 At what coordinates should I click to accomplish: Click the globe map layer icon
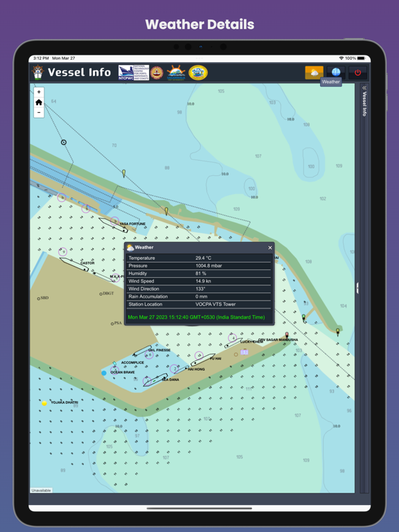point(336,72)
